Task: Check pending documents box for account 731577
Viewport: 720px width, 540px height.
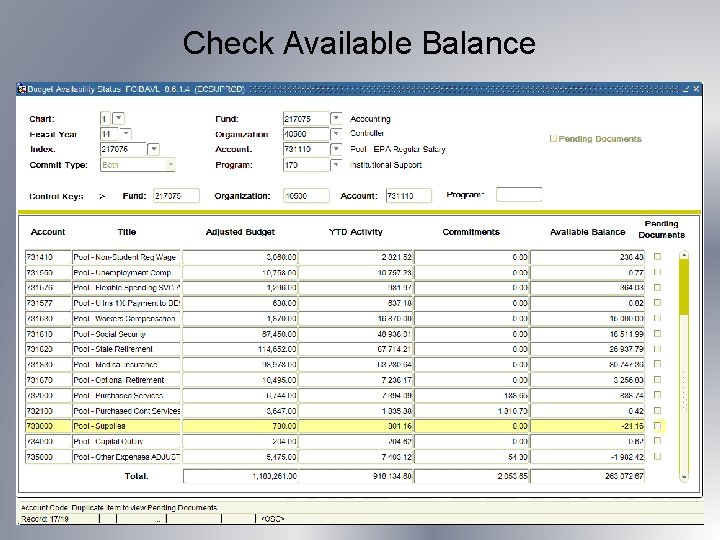Action: click(658, 303)
